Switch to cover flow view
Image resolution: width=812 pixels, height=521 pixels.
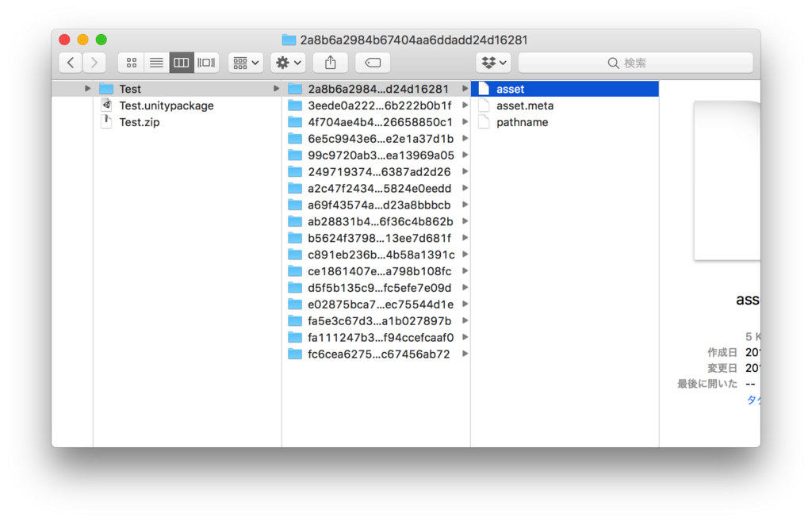click(x=206, y=63)
